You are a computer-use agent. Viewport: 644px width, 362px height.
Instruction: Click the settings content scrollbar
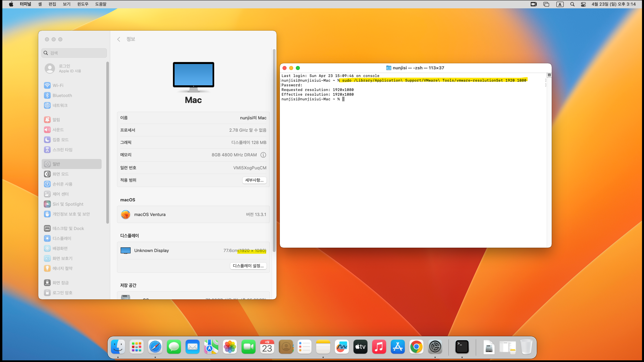(274, 150)
